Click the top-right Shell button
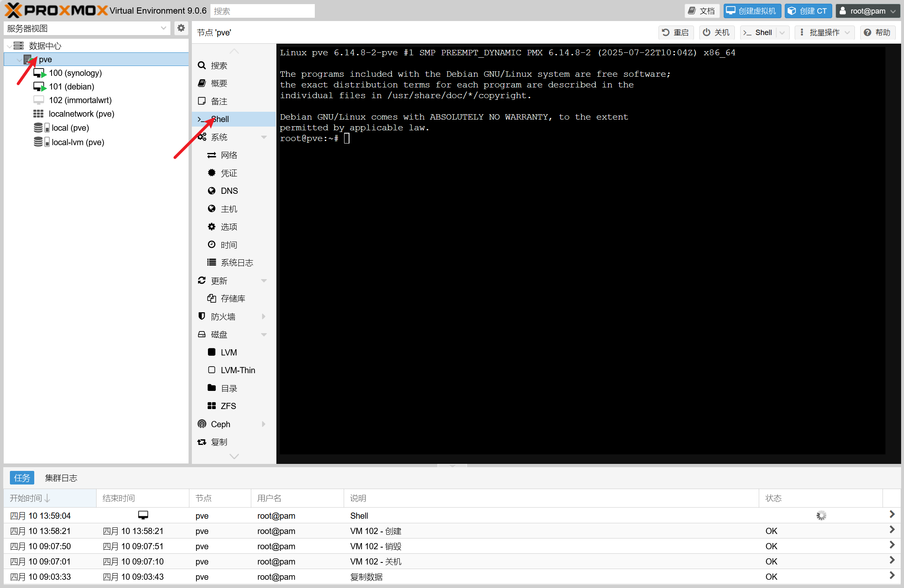 coord(758,32)
